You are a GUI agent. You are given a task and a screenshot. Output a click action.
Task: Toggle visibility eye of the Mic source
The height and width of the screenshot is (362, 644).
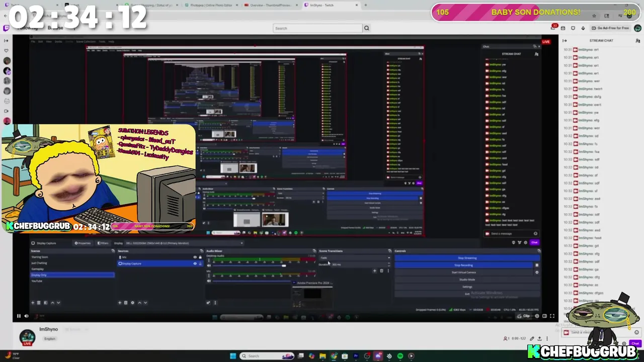(x=195, y=257)
